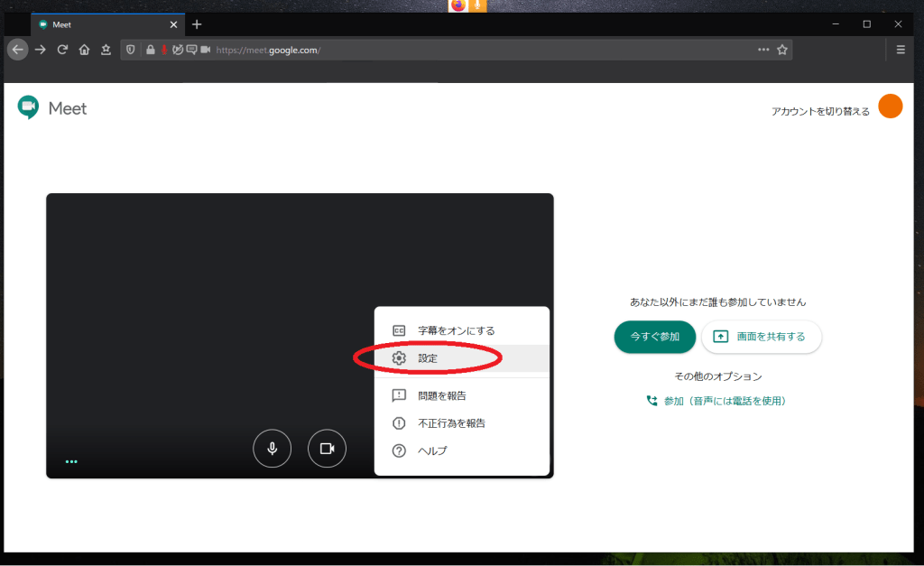This screenshot has width=924, height=566.
Task: Maximize the Firefox window
Action: [867, 24]
